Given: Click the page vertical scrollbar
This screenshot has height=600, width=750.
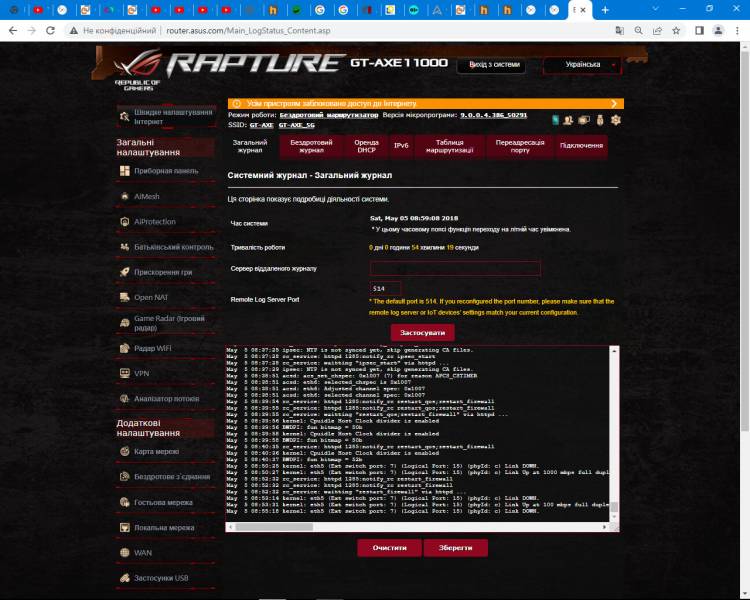Looking at the screenshot, I should click(745, 239).
